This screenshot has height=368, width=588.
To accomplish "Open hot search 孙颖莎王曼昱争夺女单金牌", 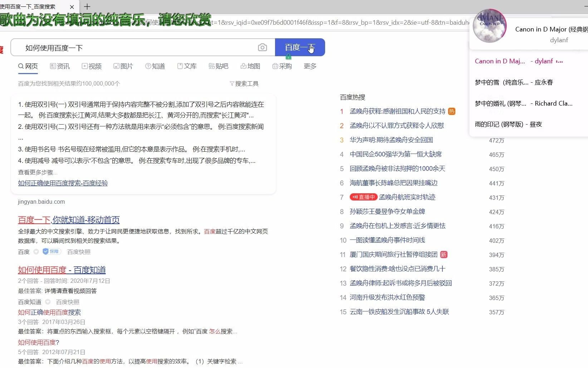I will 387,212.
